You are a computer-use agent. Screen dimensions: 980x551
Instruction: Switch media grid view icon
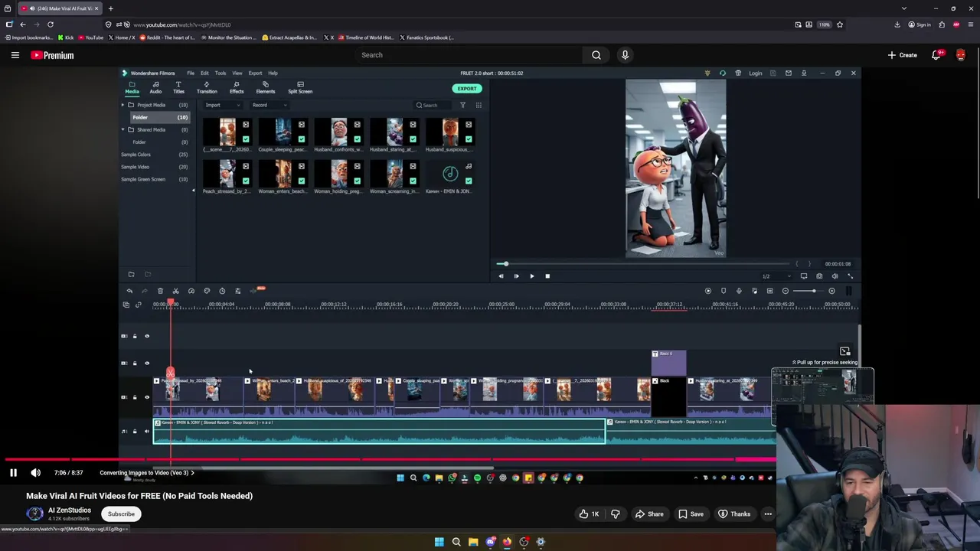[x=479, y=105]
